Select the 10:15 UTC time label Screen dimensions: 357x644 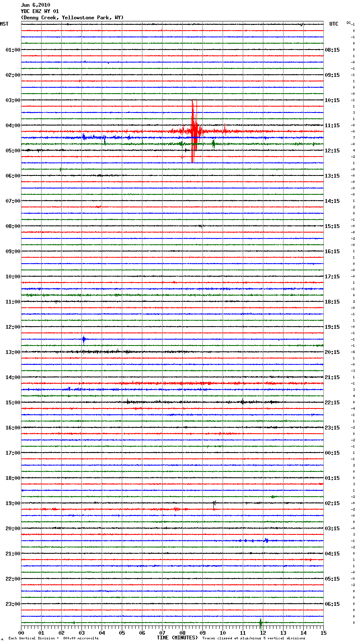[332, 100]
